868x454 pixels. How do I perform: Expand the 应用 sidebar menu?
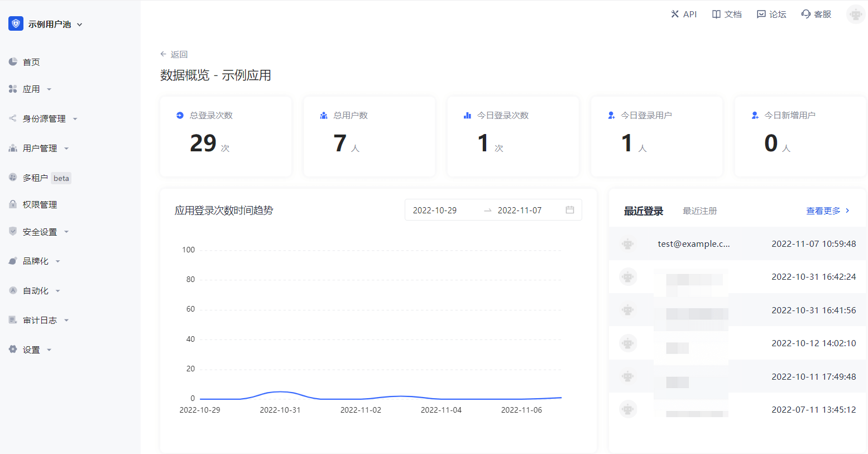click(49, 89)
